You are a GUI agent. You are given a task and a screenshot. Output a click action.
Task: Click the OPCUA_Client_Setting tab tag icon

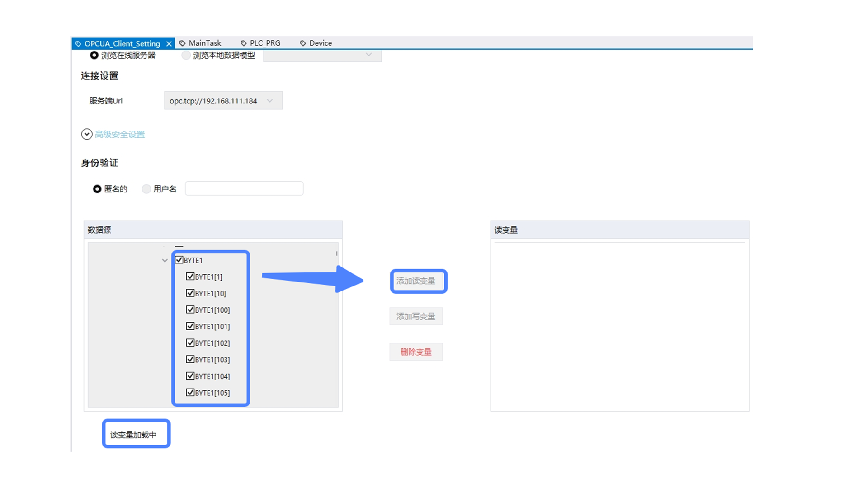tap(79, 44)
